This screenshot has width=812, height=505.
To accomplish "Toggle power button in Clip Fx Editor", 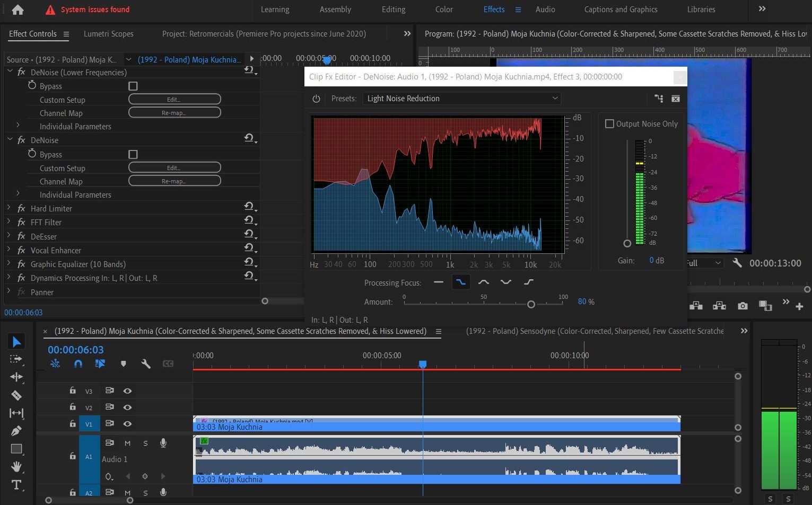I will [x=316, y=99].
